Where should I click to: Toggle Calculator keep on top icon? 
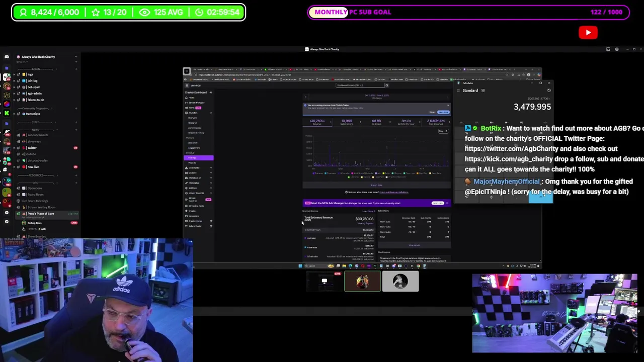[x=483, y=90]
